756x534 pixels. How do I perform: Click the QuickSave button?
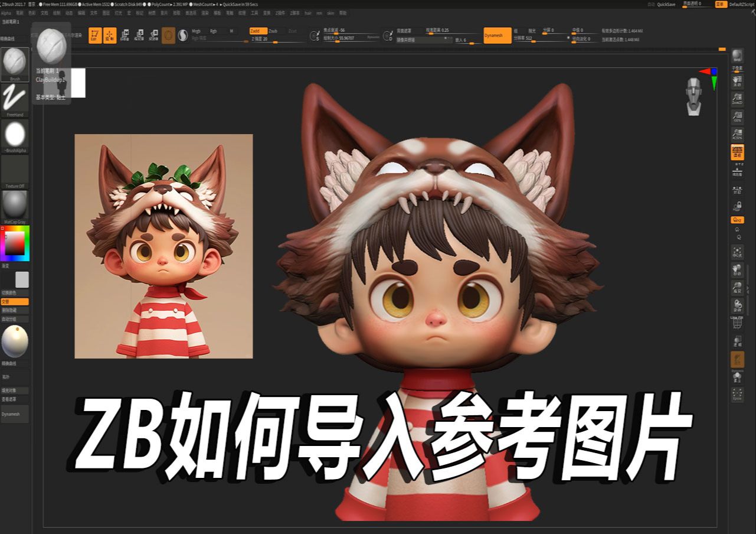[x=666, y=4]
